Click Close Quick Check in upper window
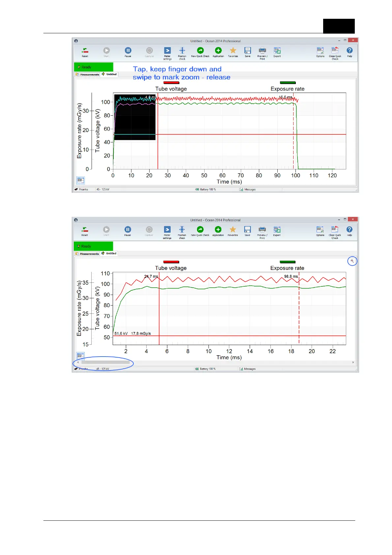Viewport: 392px width, 555px height. (335, 53)
